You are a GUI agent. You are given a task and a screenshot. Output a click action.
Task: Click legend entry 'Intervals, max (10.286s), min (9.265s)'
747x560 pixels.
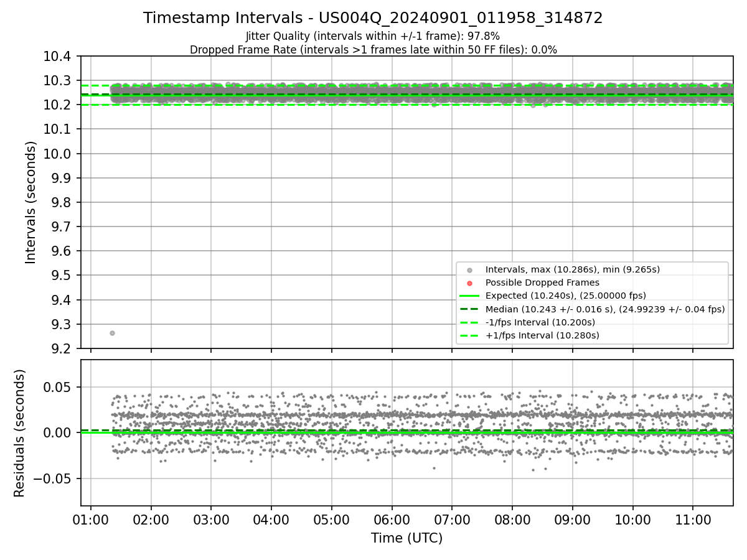pyautogui.click(x=573, y=269)
